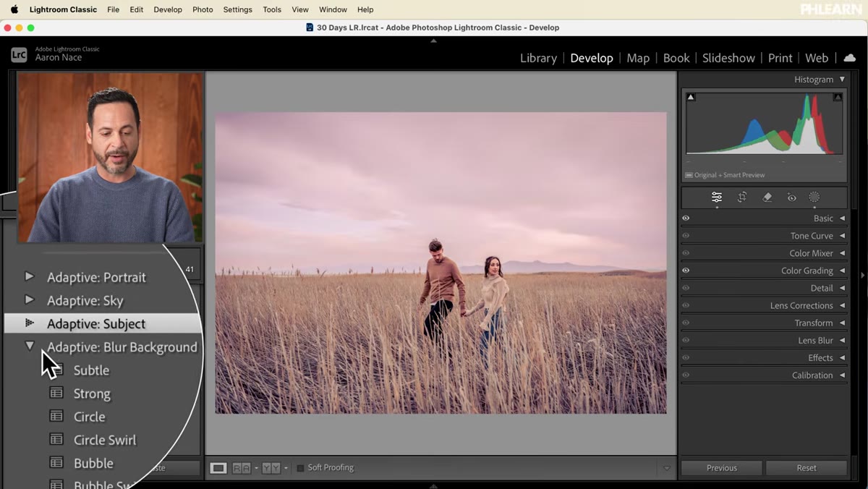This screenshot has height=489, width=868.
Task: Open the Masking tool
Action: click(x=814, y=197)
